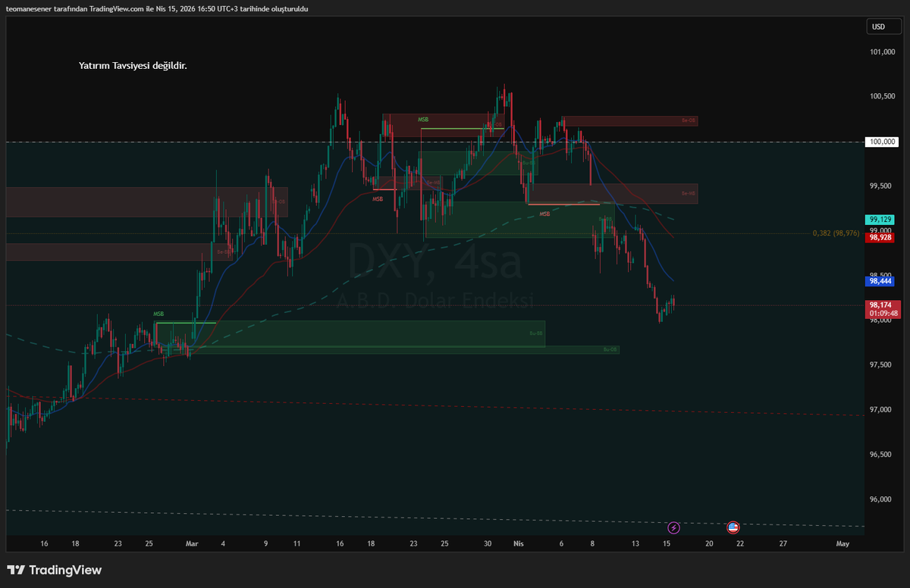Select the white dashed 100,000 horizontal line
The image size is (910, 588).
tap(435, 142)
